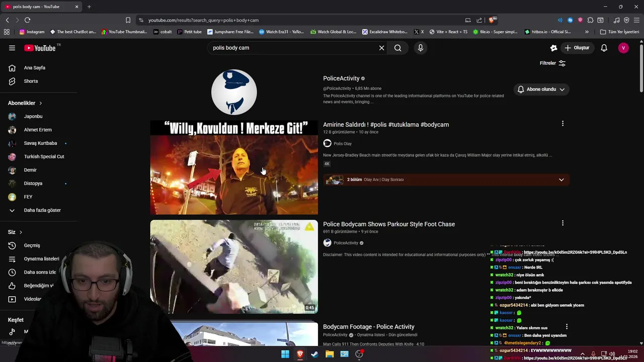The width and height of the screenshot is (644, 362).
Task: Open 'Amirine Saldırdı' video title
Action: (386, 125)
